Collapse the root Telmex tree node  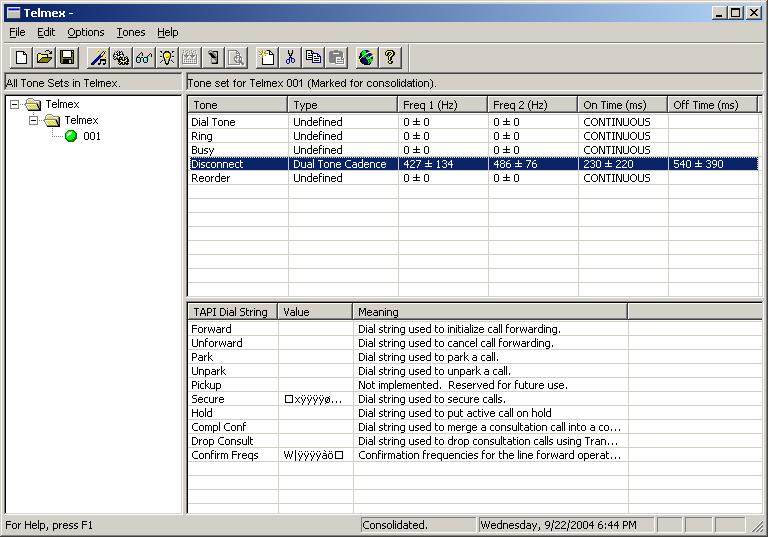coord(15,104)
